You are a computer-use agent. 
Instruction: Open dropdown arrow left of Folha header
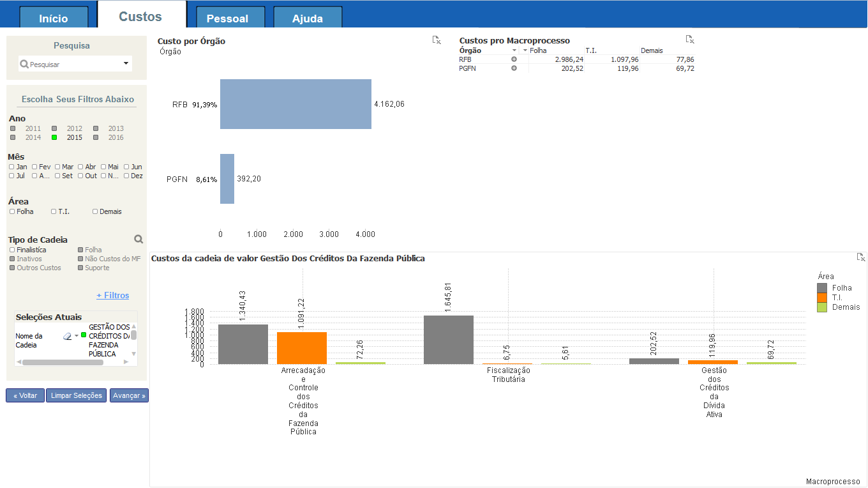click(x=525, y=50)
